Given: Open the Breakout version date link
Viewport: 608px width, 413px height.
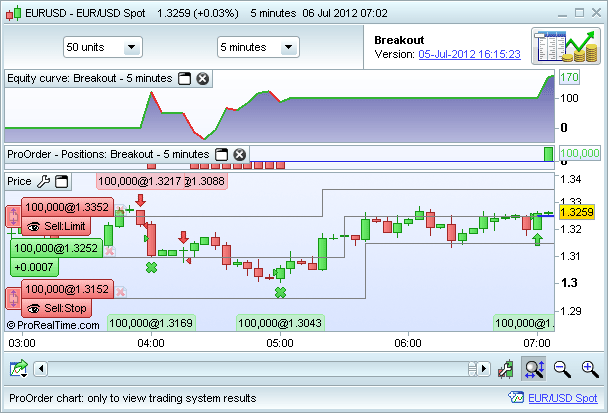Looking at the screenshot, I should click(x=470, y=54).
